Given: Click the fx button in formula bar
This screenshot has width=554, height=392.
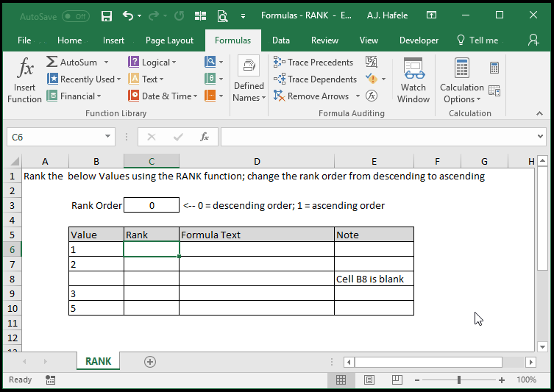Looking at the screenshot, I should click(x=205, y=137).
